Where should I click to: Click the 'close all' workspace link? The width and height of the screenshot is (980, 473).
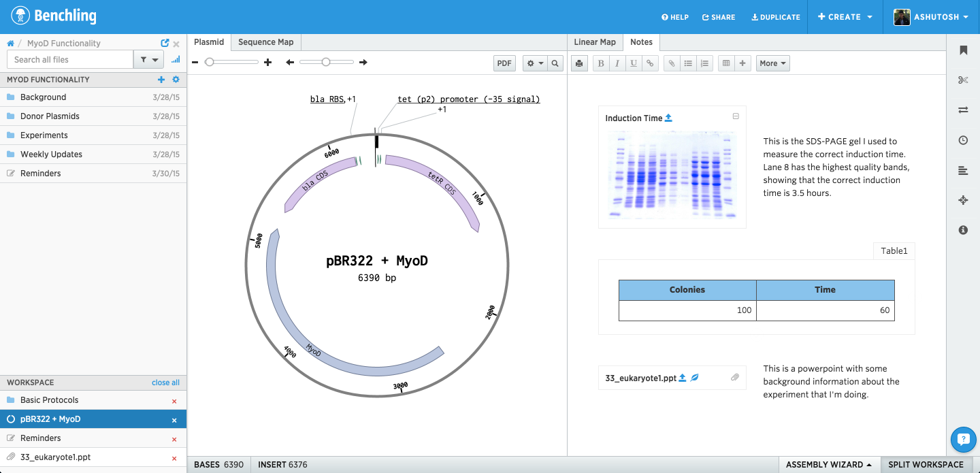tap(165, 382)
